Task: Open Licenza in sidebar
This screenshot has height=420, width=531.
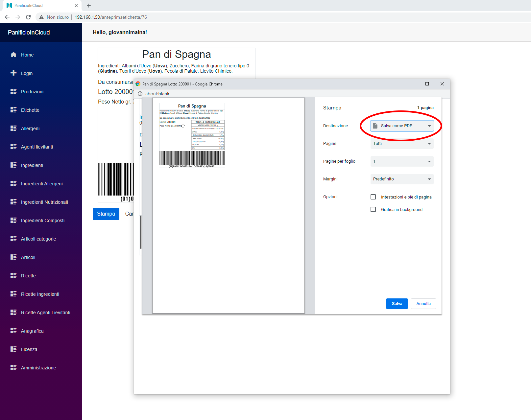Action: pyautogui.click(x=29, y=349)
